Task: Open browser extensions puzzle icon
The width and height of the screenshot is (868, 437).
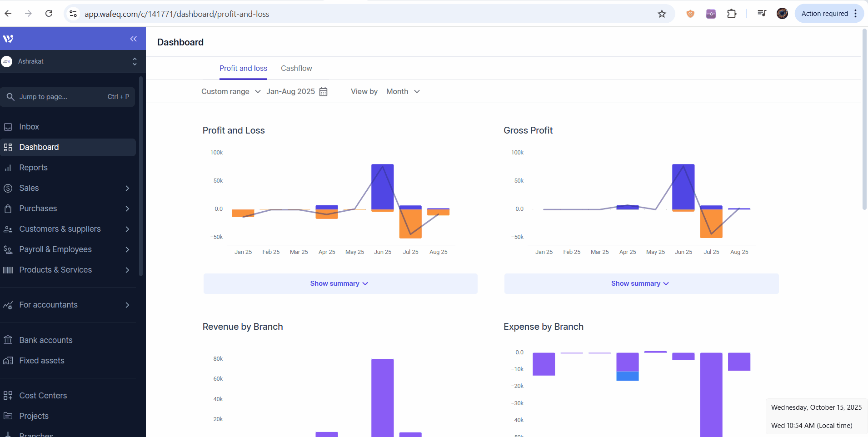Action: point(731,14)
